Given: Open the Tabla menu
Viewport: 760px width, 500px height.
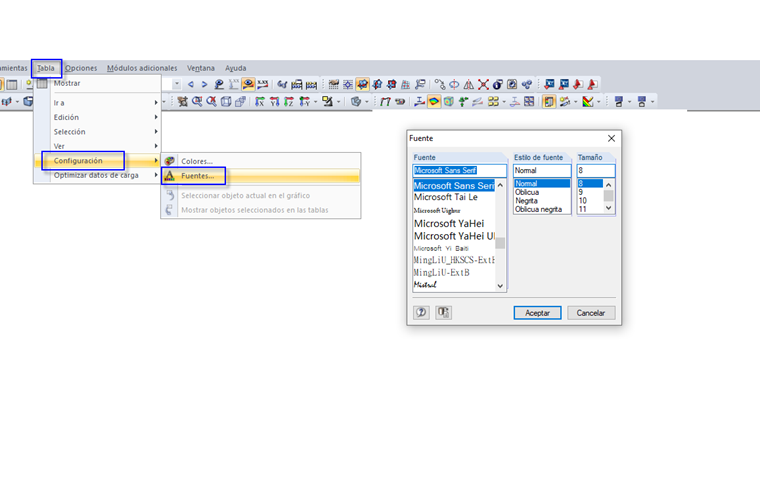Looking at the screenshot, I should [x=46, y=68].
